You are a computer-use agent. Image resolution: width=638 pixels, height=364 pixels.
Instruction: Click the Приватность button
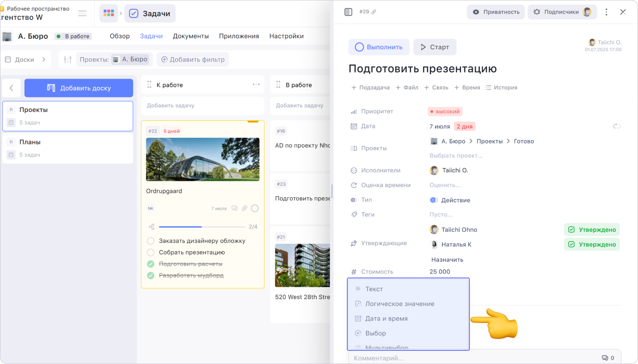pos(496,12)
